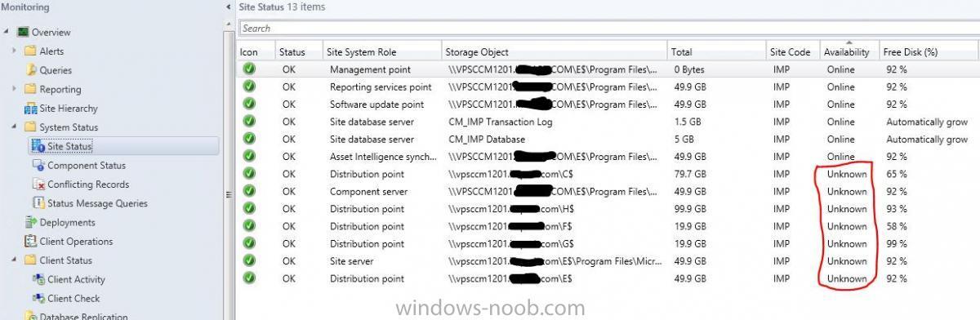Collapse the System Status folder
The width and height of the screenshot is (980, 320).
(15, 127)
